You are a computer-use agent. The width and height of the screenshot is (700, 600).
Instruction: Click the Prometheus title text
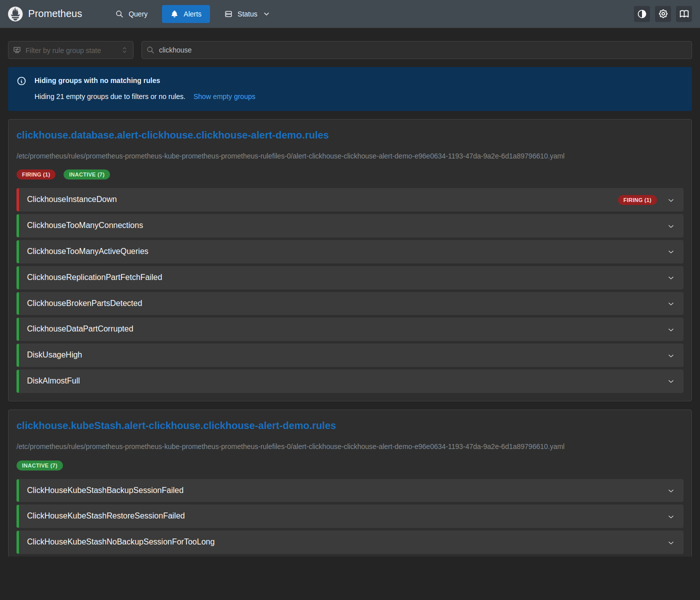click(55, 14)
